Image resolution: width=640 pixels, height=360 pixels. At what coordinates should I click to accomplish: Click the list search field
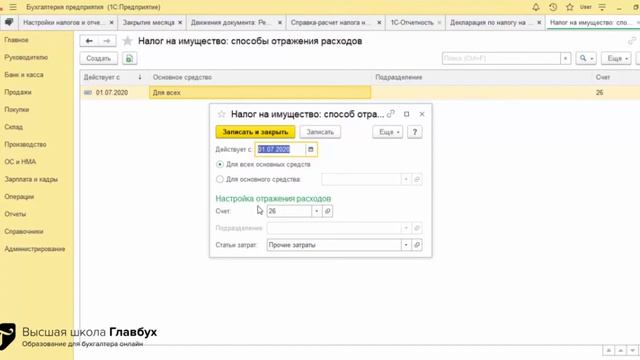click(x=501, y=58)
